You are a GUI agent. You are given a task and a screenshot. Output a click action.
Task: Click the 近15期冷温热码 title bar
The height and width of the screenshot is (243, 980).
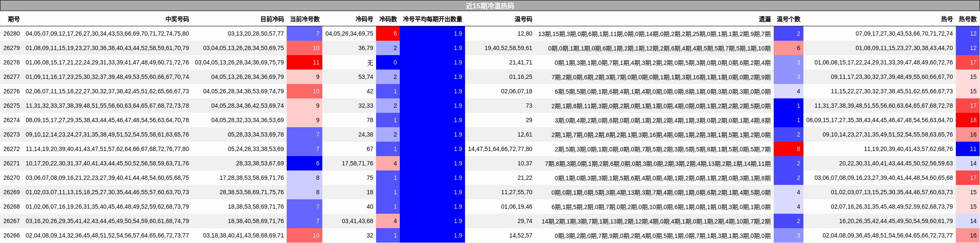pyautogui.click(x=490, y=6)
